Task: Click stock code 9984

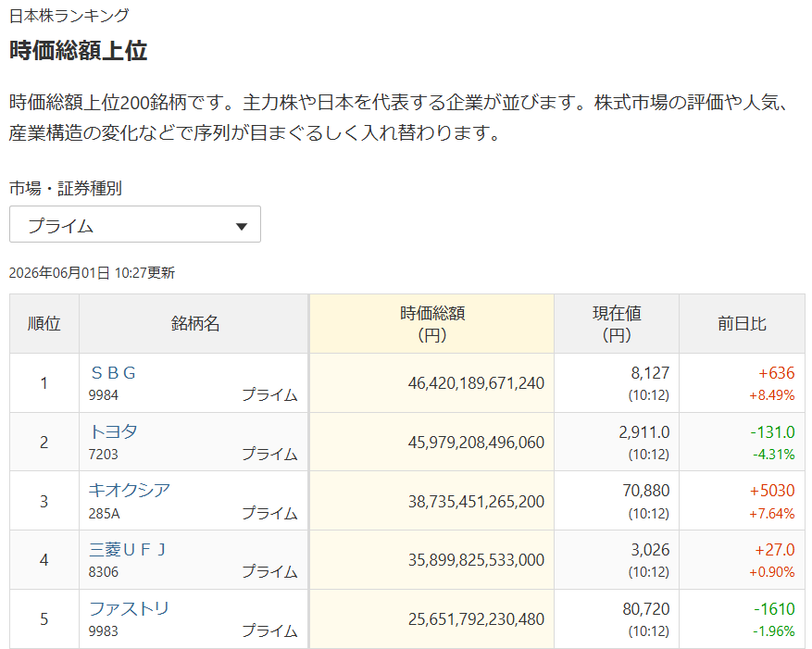Action: tap(103, 395)
